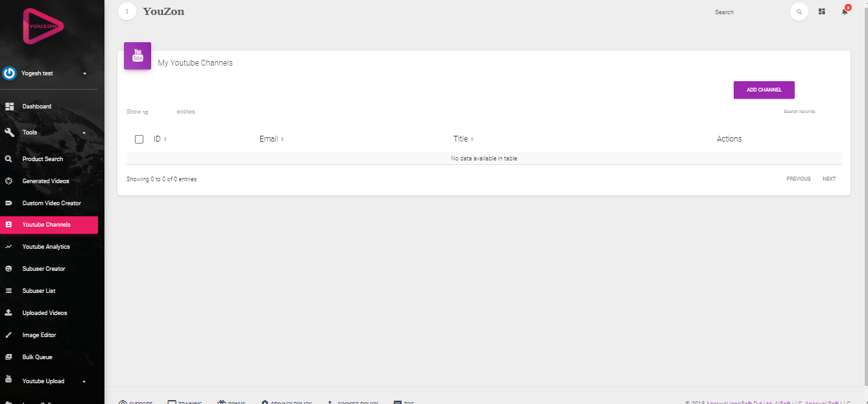Screen dimensions: 868x404
Task: Click the YouZon header title
Action: coord(163,12)
